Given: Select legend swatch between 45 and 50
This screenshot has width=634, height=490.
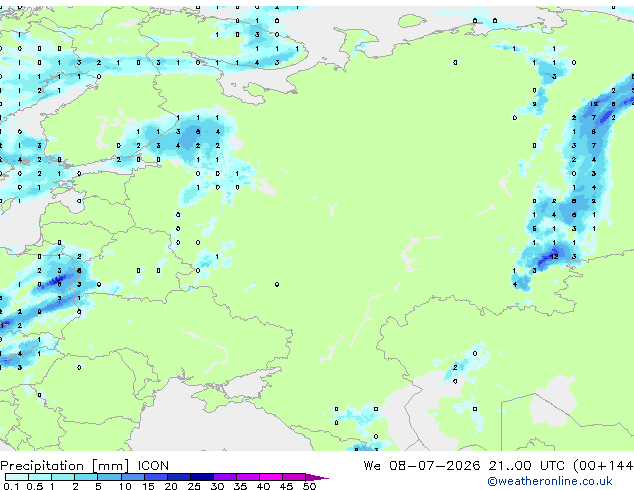Looking at the screenshot, I should 294,477.
